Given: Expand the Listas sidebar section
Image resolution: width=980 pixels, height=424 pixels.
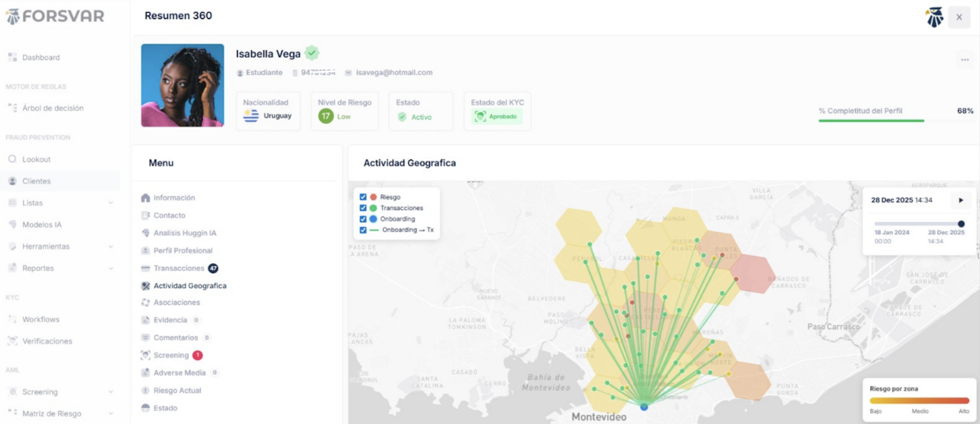Looking at the screenshot, I should coord(110,203).
